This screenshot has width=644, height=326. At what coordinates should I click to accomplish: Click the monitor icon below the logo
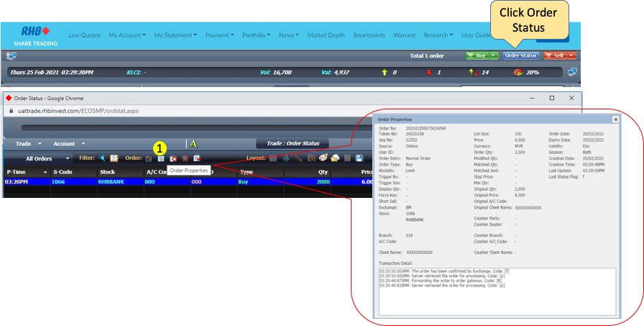pyautogui.click(x=11, y=55)
